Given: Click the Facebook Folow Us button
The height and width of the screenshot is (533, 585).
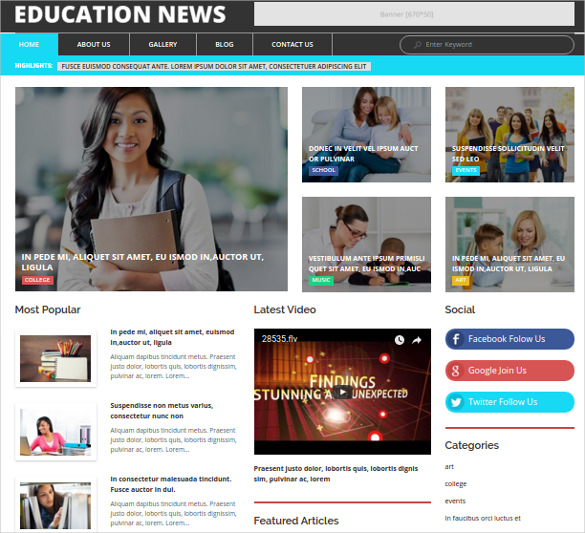Looking at the screenshot, I should coord(510,339).
